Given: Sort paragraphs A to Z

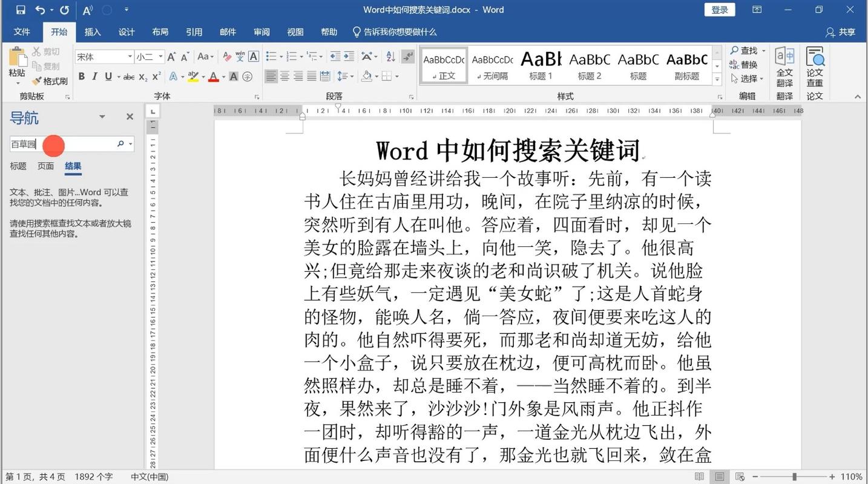Looking at the screenshot, I should click(x=390, y=56).
